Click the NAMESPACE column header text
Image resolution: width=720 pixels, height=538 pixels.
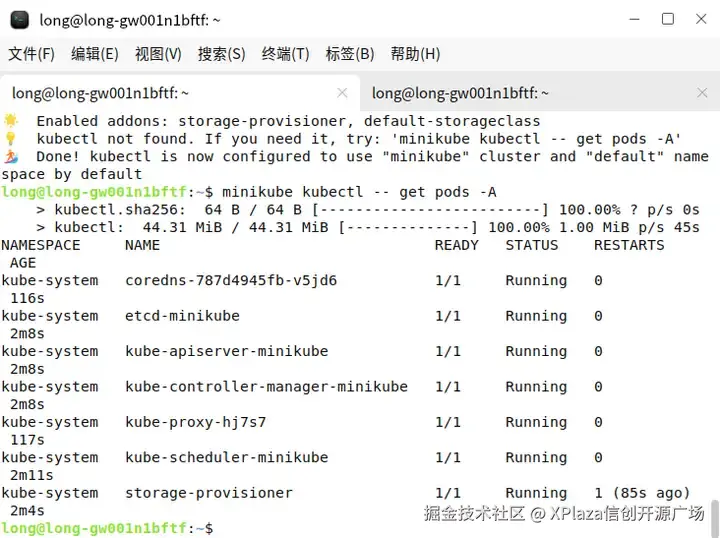pos(40,245)
